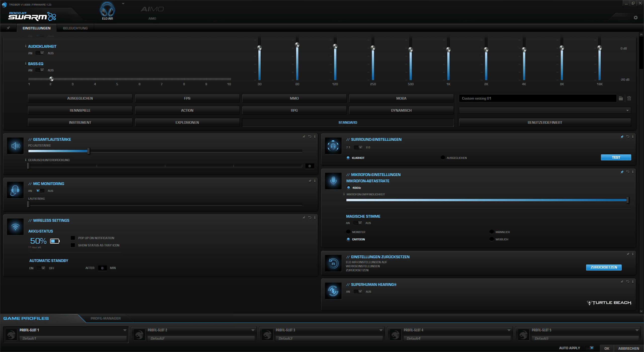Click the ELO AIR headset device icon
The width and height of the screenshot is (644, 352).
point(107,10)
